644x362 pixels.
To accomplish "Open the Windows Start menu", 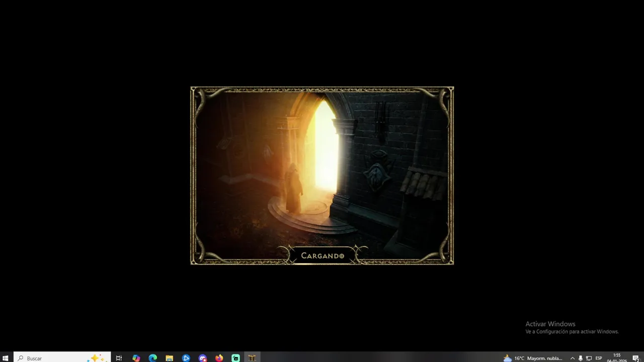I will tap(6, 358).
